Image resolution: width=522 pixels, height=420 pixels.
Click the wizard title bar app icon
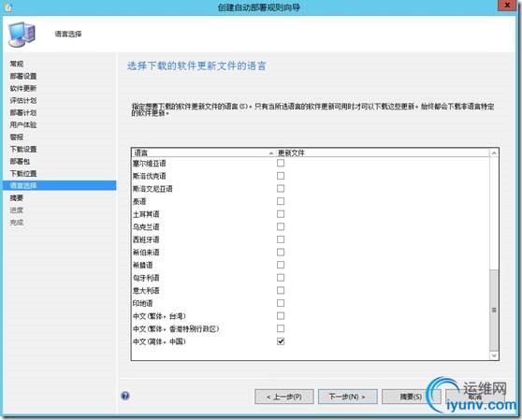(7, 7)
